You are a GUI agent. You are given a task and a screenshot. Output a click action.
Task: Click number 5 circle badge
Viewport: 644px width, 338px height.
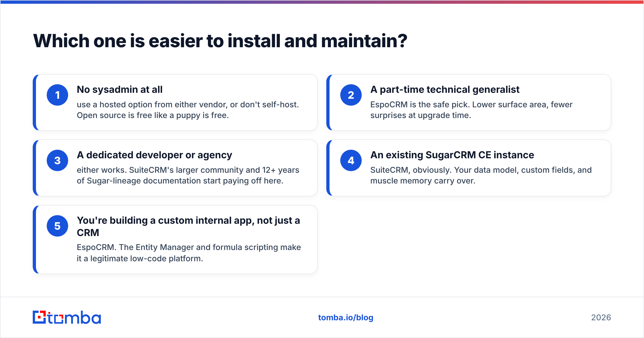coord(57,226)
